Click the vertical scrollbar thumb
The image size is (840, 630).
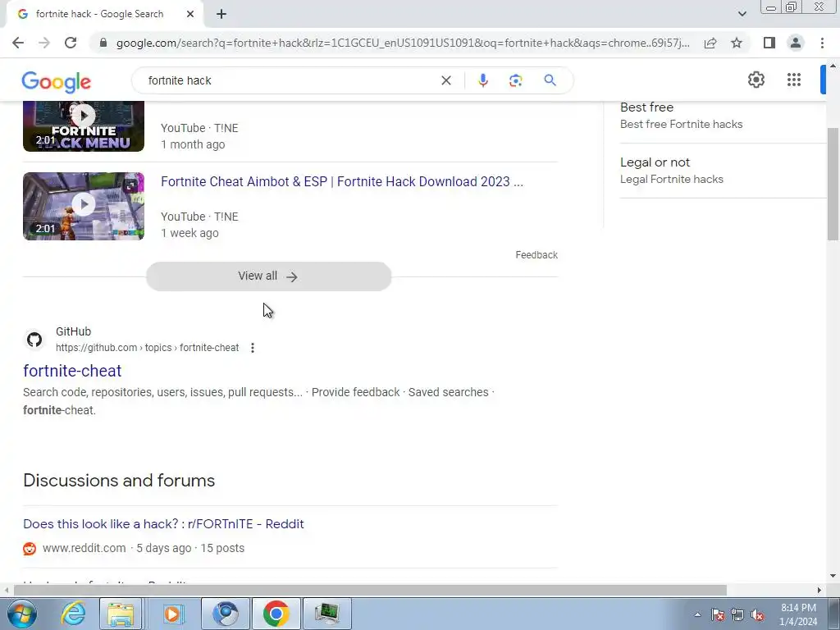(833, 184)
